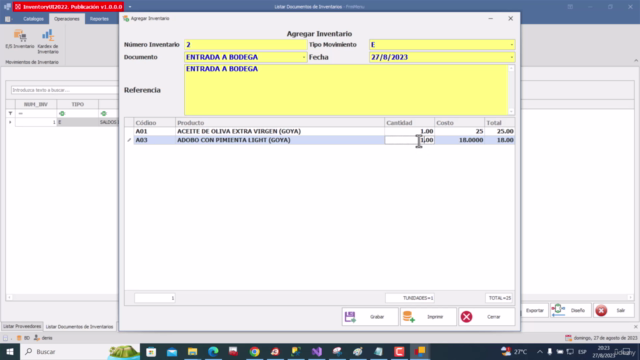
Task: Click the ESP language indicator in tray
Action: click(x=582, y=351)
